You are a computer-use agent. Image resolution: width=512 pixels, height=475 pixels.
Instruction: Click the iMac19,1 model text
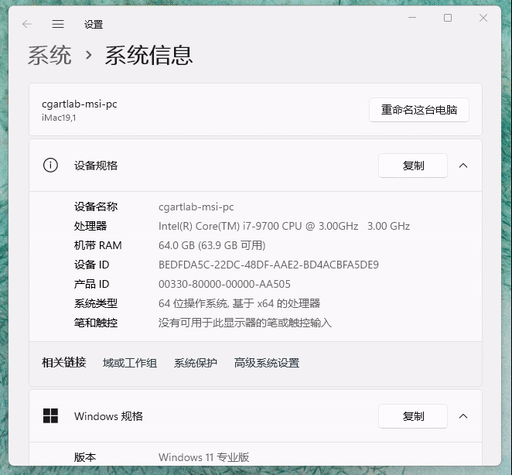tap(59, 118)
